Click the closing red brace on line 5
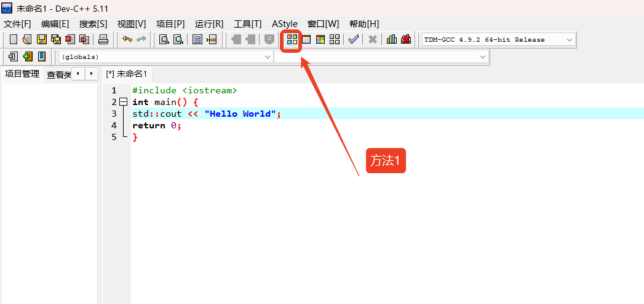Image resolution: width=644 pixels, height=304 pixels. [135, 138]
